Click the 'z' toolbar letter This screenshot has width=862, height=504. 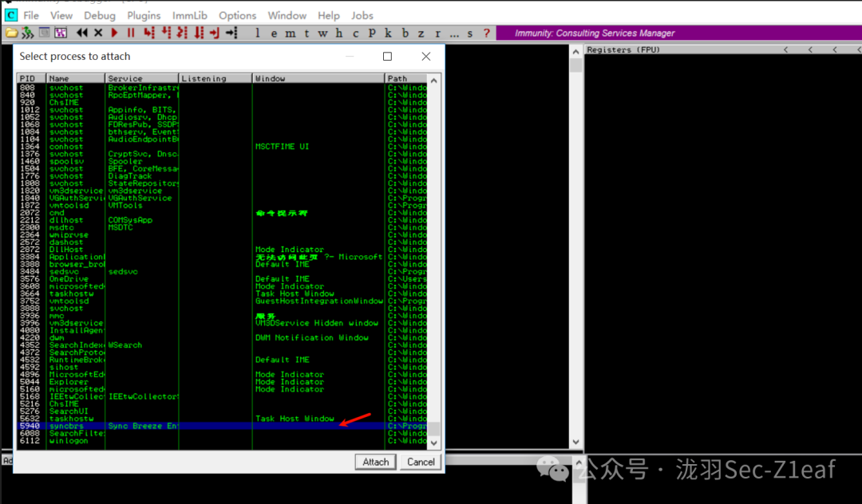(421, 33)
